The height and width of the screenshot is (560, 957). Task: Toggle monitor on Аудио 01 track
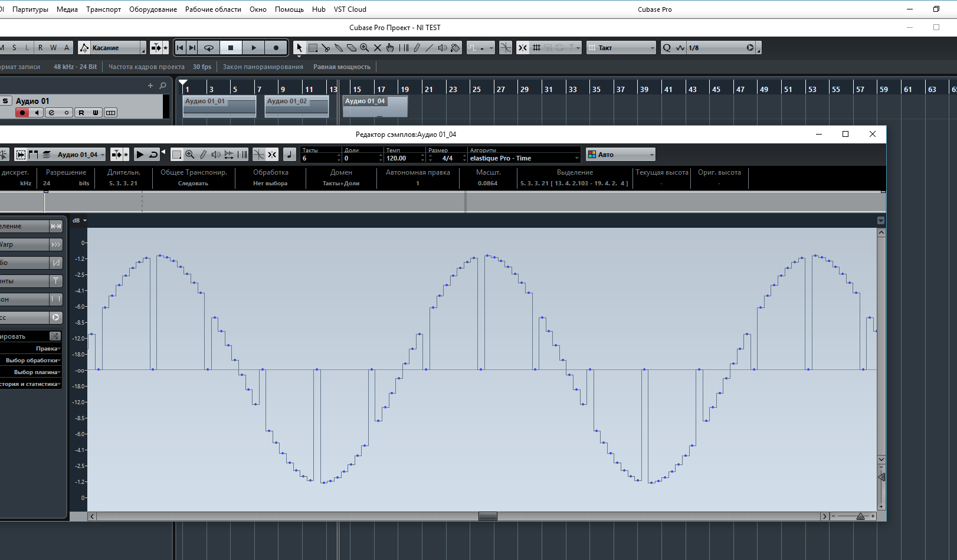pos(37,113)
